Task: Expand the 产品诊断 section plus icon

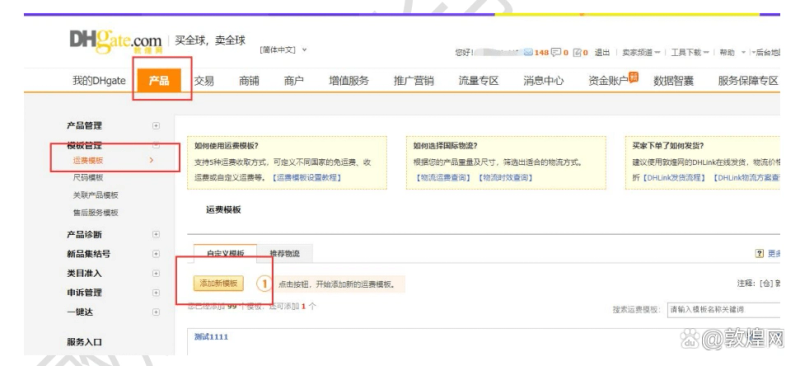Action: click(x=156, y=234)
